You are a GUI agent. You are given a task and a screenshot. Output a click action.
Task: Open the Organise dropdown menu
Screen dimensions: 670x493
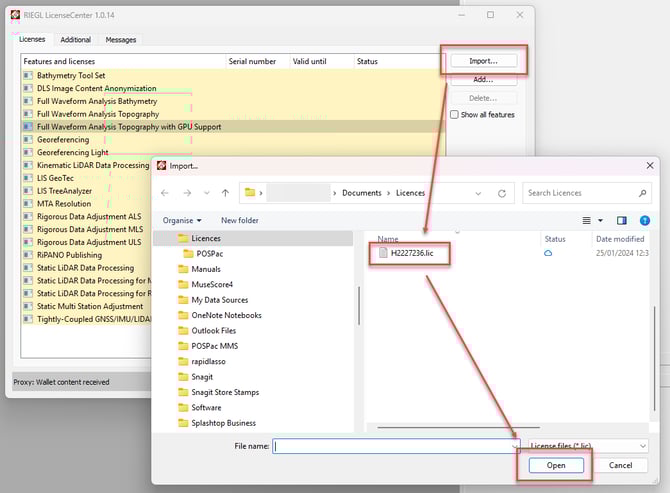182,220
